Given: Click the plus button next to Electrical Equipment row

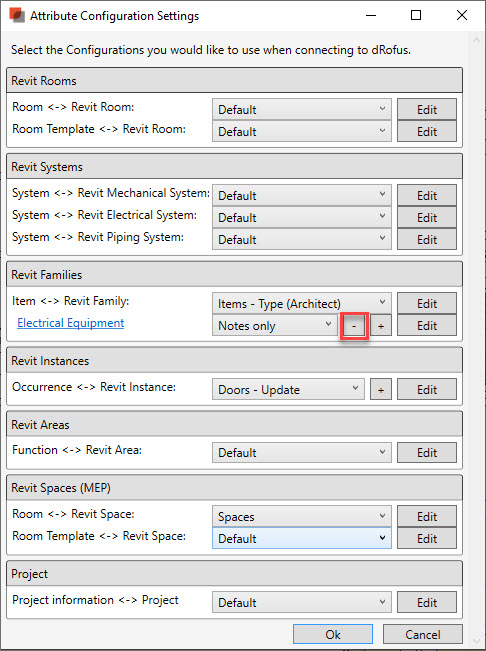Looking at the screenshot, I should point(381,326).
